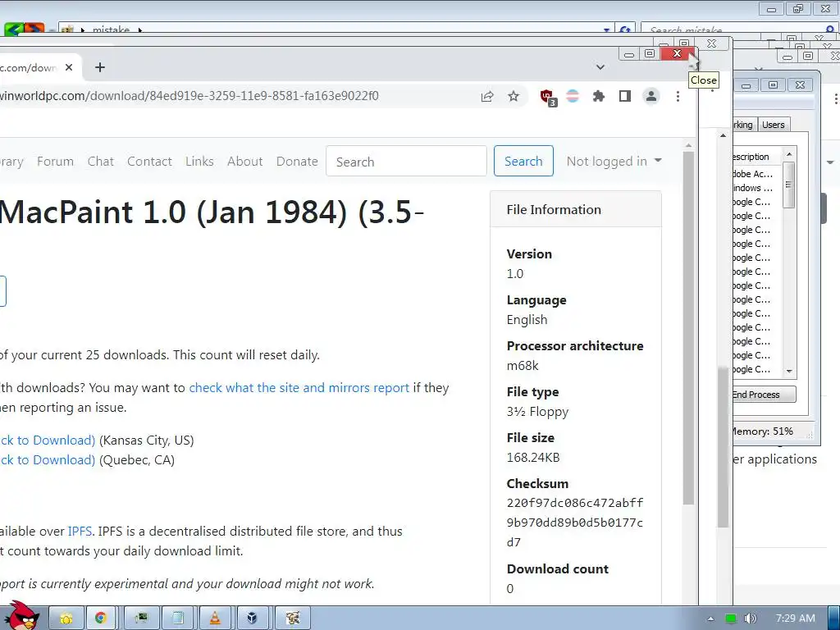Open the Donate page link
Viewport: 840px width, 630px height.
click(x=297, y=162)
